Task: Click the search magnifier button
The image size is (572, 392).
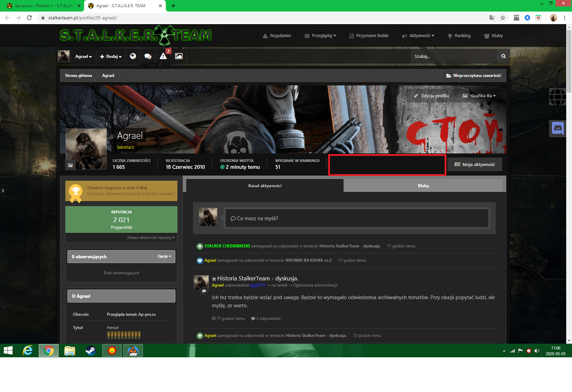Action: point(503,56)
